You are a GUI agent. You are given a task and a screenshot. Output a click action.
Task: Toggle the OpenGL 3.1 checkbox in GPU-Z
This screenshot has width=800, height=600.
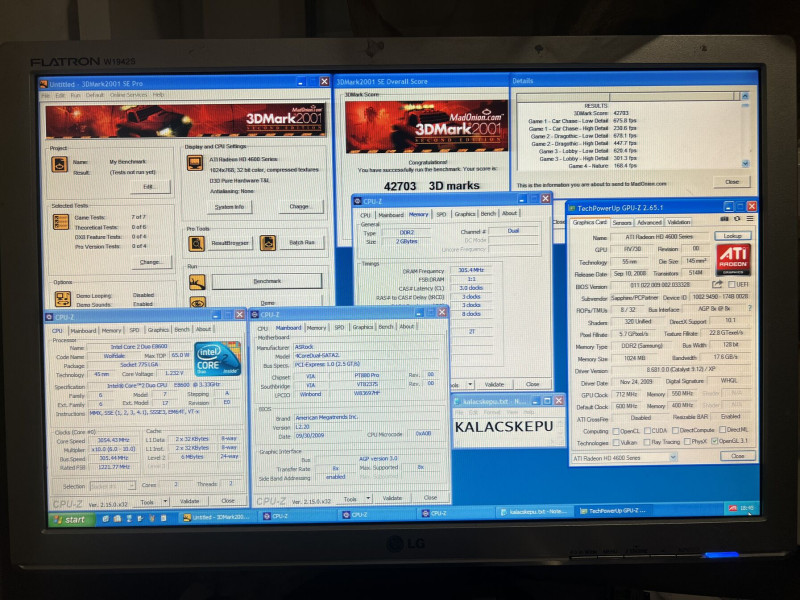714,441
